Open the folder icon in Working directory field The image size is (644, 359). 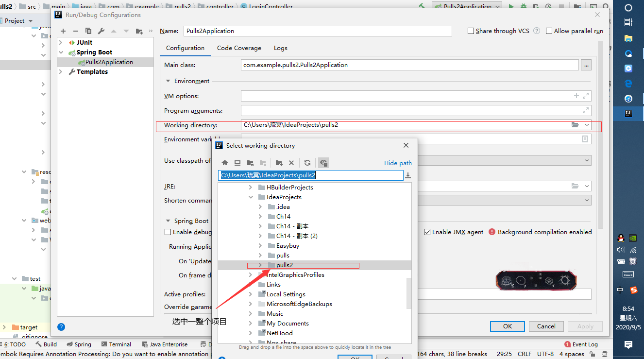tap(575, 125)
